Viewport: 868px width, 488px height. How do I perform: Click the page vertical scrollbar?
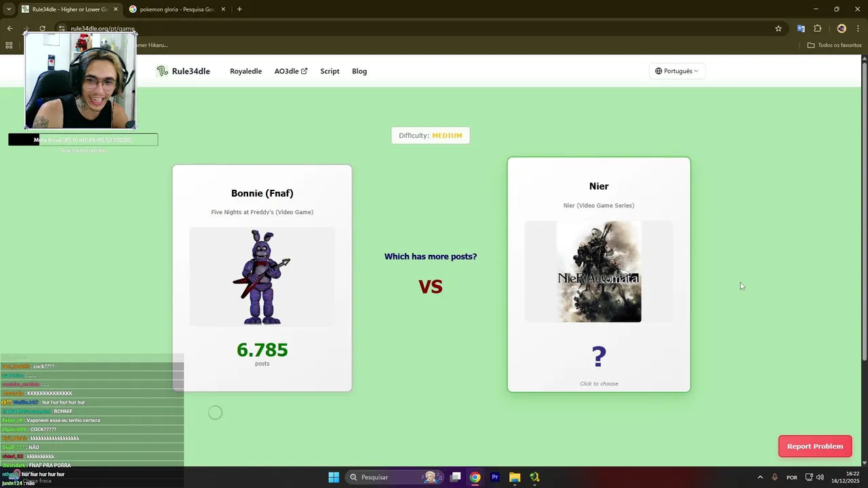pyautogui.click(x=864, y=210)
